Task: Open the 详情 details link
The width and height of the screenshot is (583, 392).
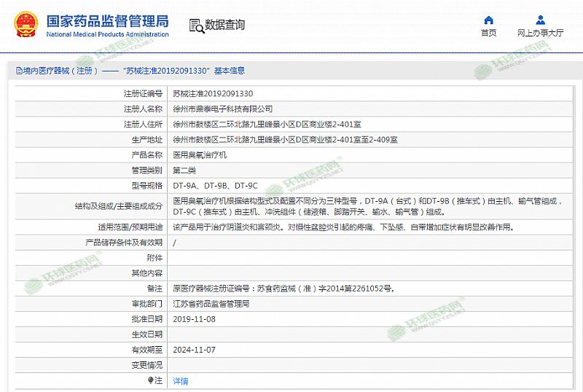Action: 180,381
